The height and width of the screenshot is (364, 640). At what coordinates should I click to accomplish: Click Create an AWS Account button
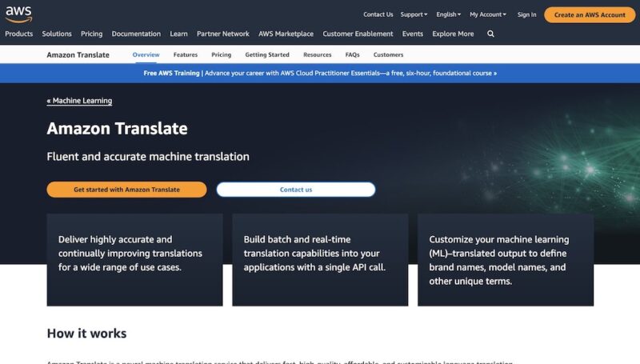click(590, 14)
